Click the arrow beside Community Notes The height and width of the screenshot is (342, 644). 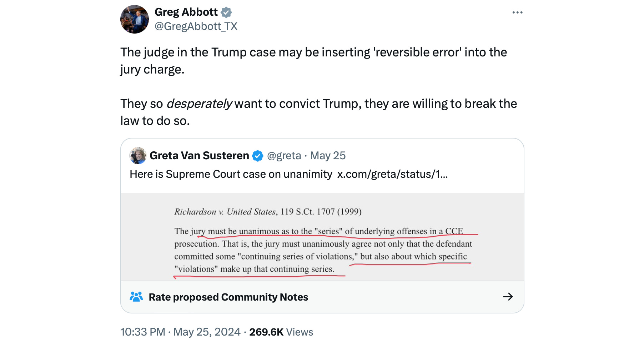pyautogui.click(x=508, y=297)
